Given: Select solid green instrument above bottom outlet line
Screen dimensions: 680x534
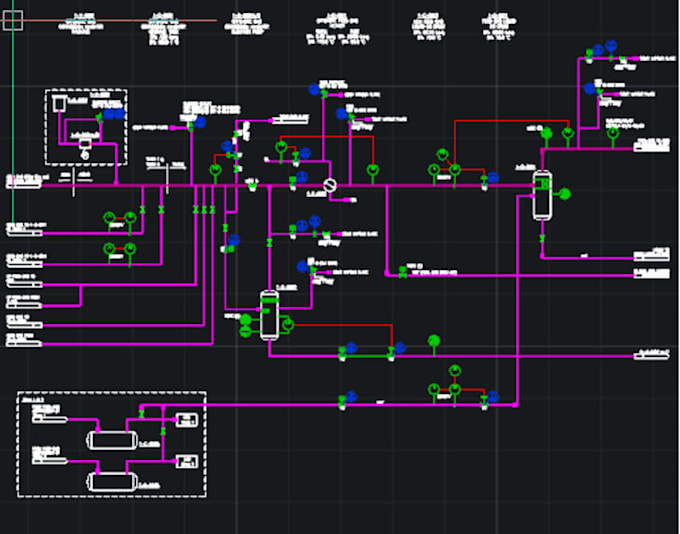Looking at the screenshot, I should tap(434, 341).
